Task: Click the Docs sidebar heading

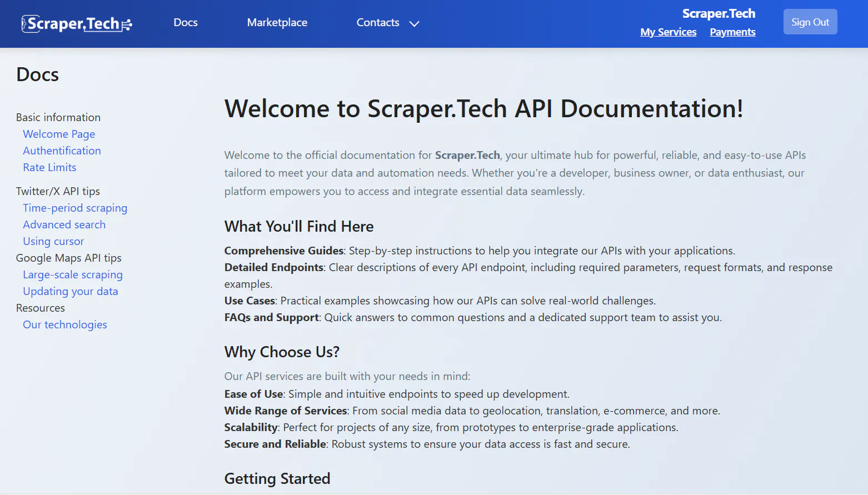Action: tap(38, 74)
